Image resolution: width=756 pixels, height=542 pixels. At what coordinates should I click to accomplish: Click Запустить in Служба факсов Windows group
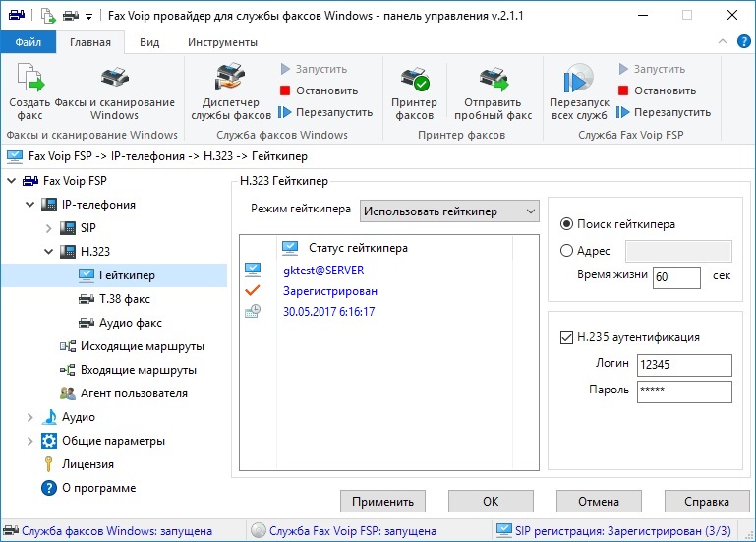point(314,69)
